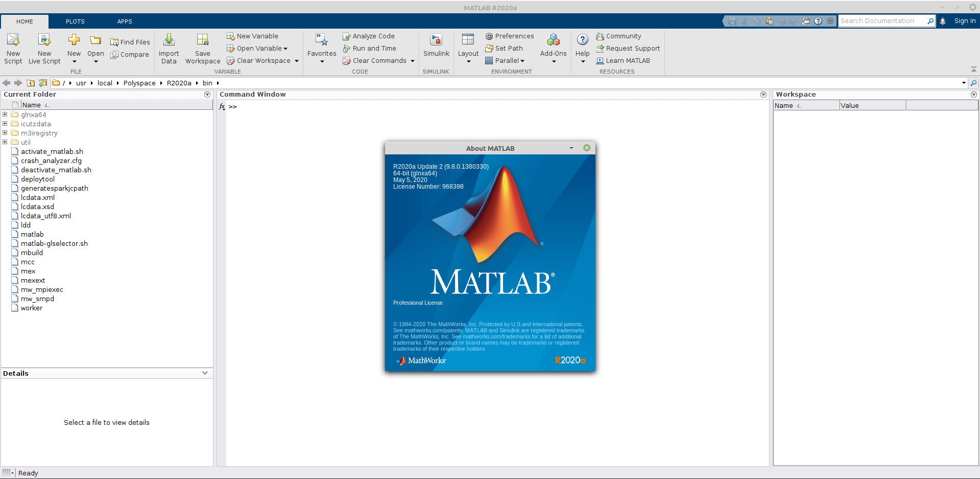Click Request Support
980x479 pixels.
point(628,48)
